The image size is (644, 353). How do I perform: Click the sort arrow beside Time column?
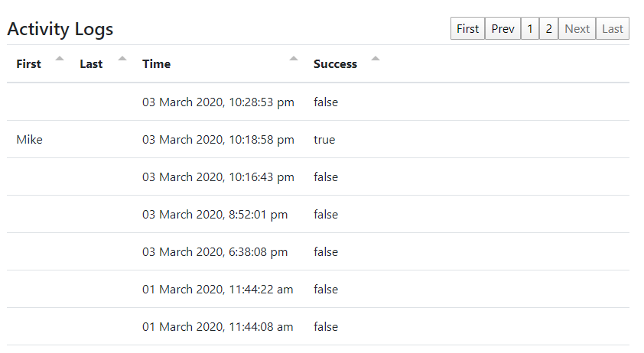coord(294,58)
